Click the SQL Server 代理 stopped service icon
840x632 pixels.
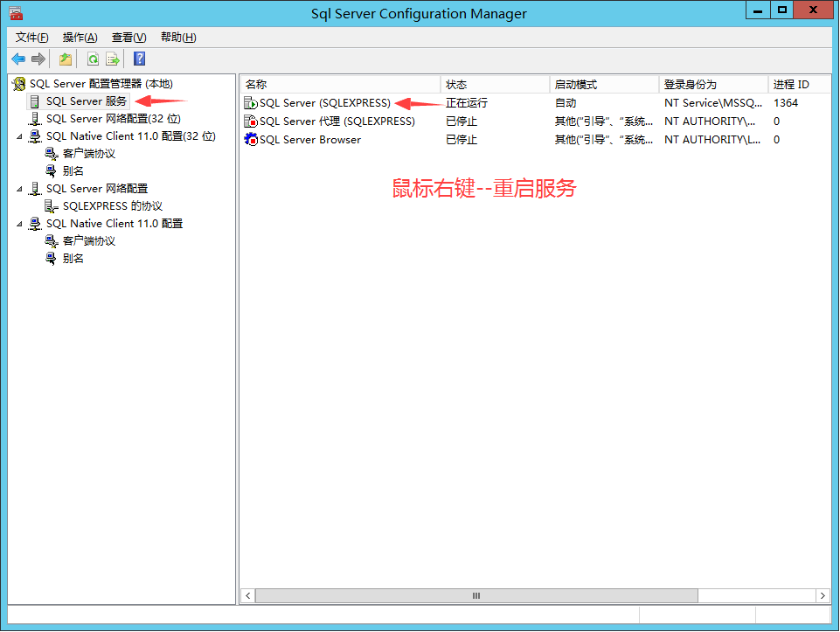(x=251, y=121)
